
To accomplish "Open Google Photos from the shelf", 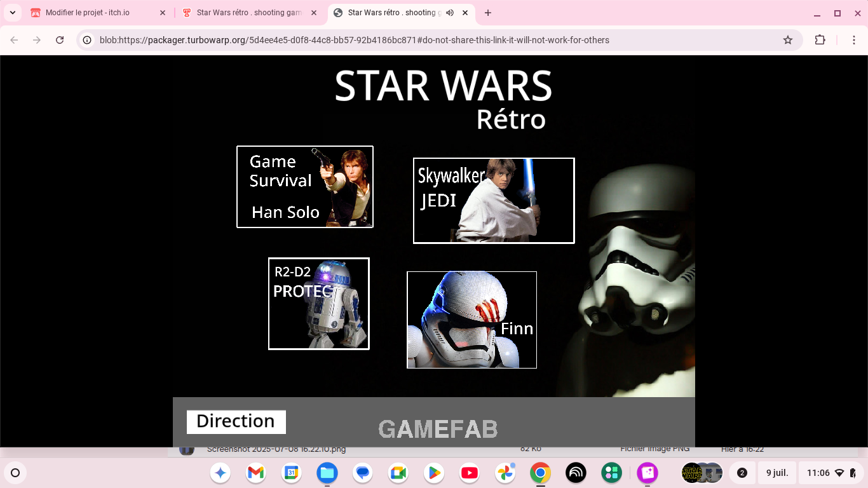I will [505, 473].
